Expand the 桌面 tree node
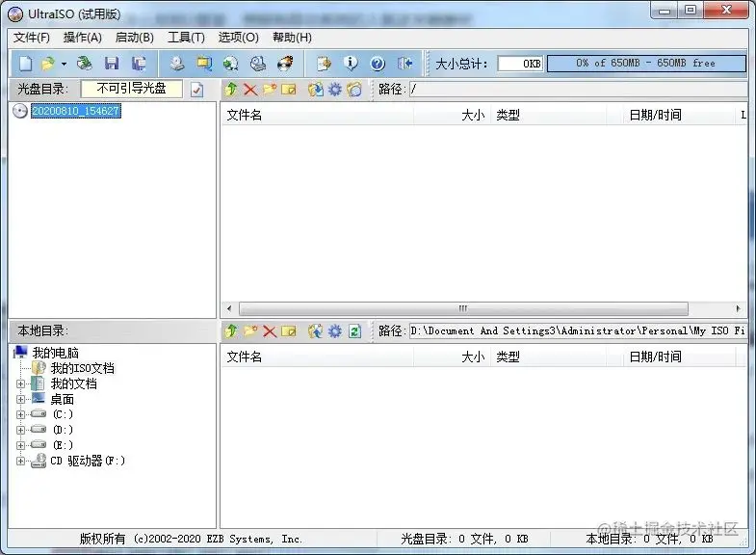 click(21, 399)
